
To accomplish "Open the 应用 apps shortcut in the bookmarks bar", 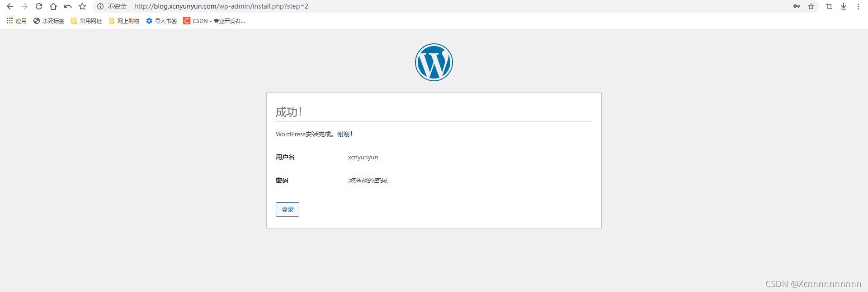I will point(17,21).
